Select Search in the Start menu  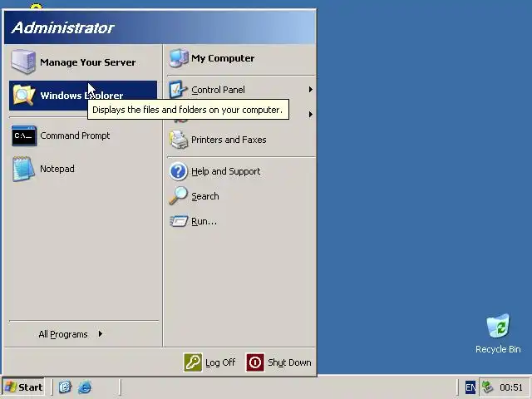[241, 196]
